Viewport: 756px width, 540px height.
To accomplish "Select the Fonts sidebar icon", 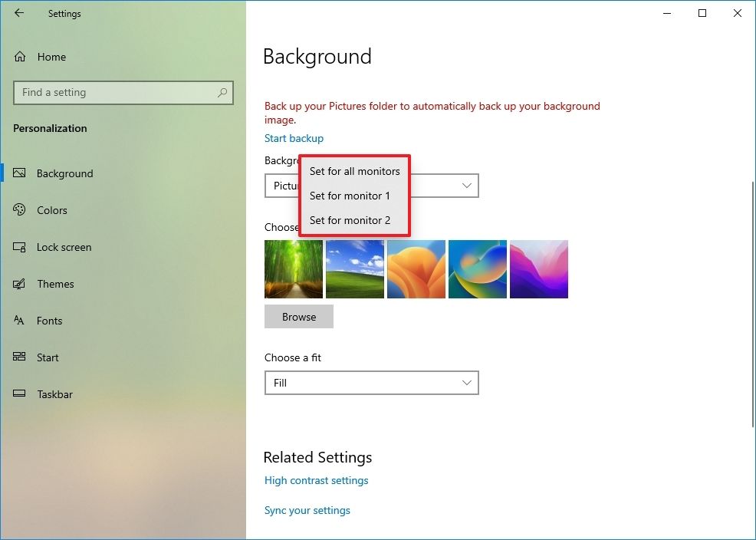I will click(x=18, y=321).
